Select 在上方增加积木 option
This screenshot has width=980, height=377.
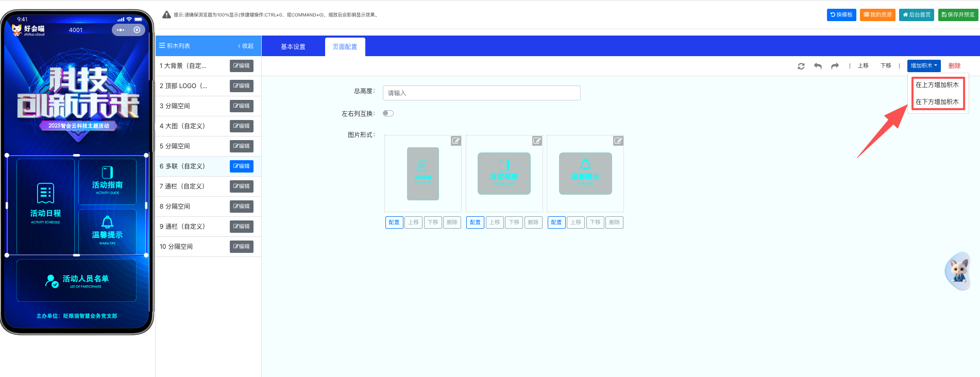point(937,85)
